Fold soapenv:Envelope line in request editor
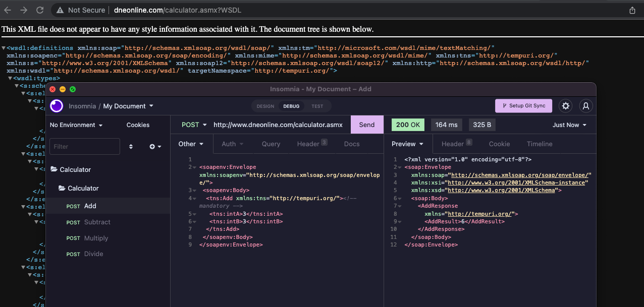 point(194,167)
